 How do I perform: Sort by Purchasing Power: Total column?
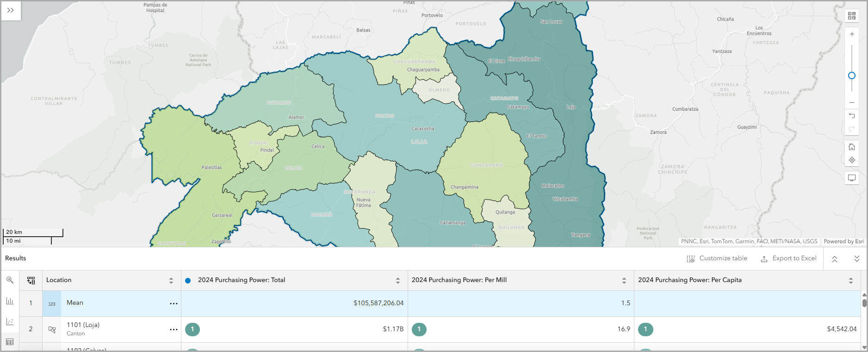tap(398, 281)
